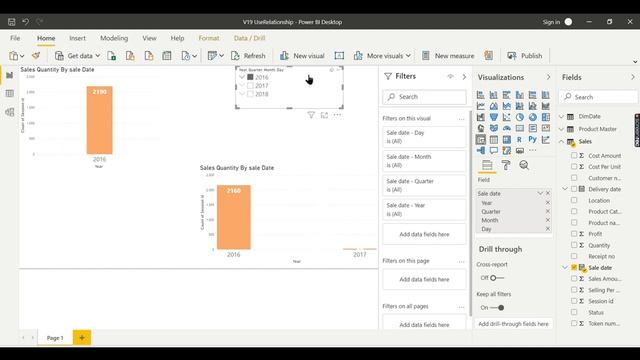
Task: Select the Matrix visualization icon
Action: click(x=507, y=139)
